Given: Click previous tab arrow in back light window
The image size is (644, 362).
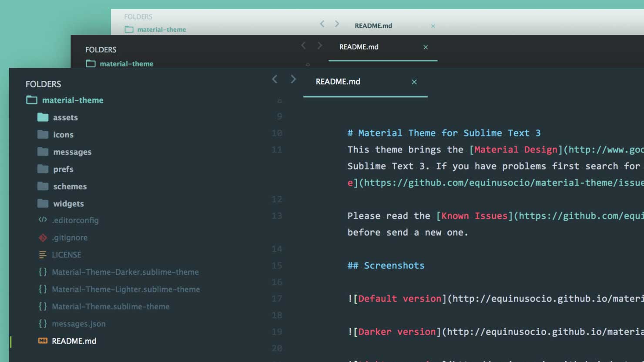Looking at the screenshot, I should (322, 24).
